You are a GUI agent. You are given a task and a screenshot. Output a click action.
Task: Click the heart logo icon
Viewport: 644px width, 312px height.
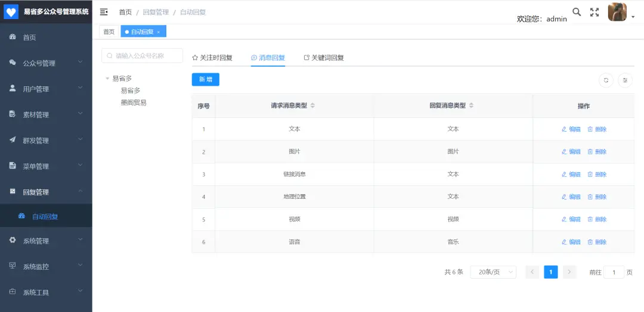pyautogui.click(x=11, y=12)
